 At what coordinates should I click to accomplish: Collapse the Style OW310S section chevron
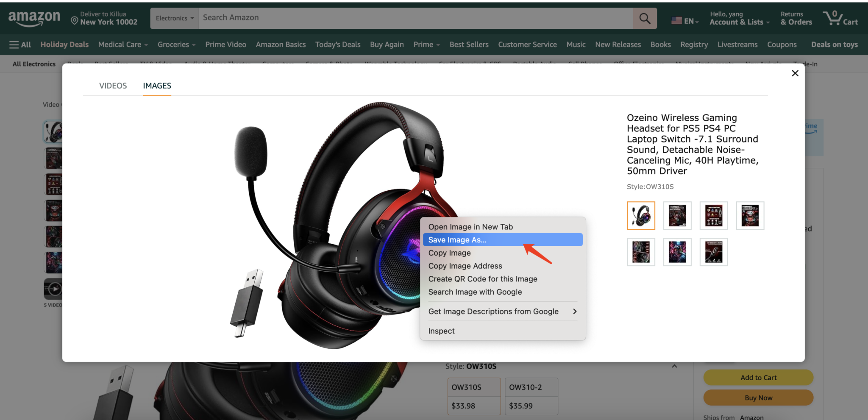(675, 366)
